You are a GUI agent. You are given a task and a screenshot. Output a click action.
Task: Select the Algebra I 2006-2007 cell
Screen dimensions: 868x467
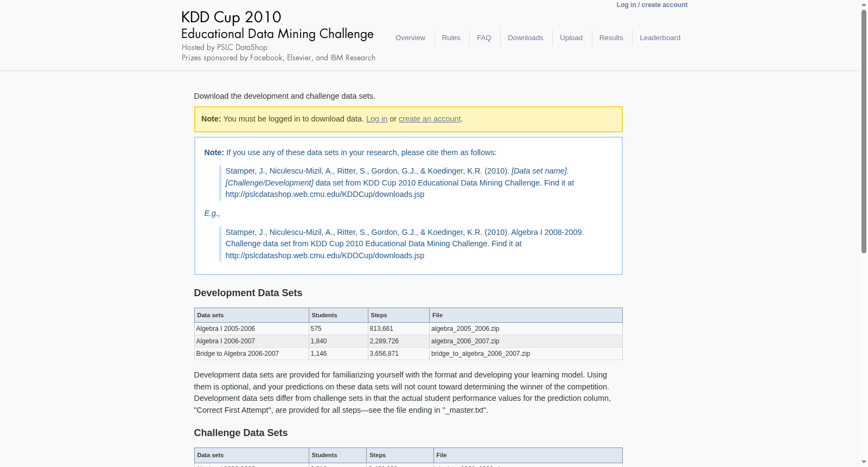(251, 341)
